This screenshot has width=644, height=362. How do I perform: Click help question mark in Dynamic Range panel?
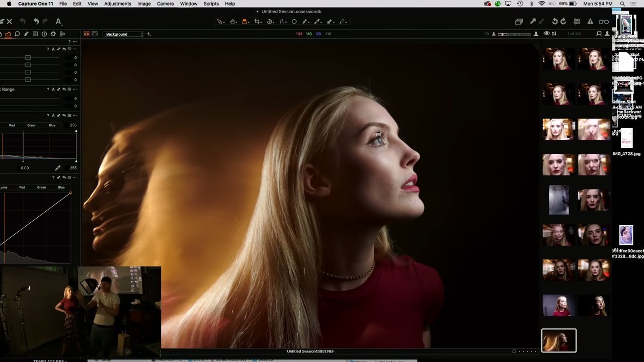(48, 89)
